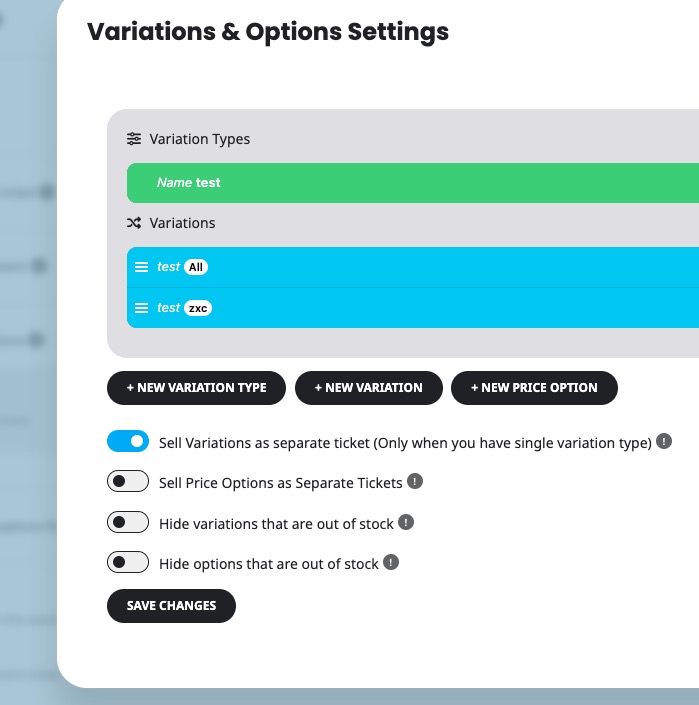This screenshot has height=705, width=699.
Task: Enable Hide variations that are out of stock
Action: (128, 522)
